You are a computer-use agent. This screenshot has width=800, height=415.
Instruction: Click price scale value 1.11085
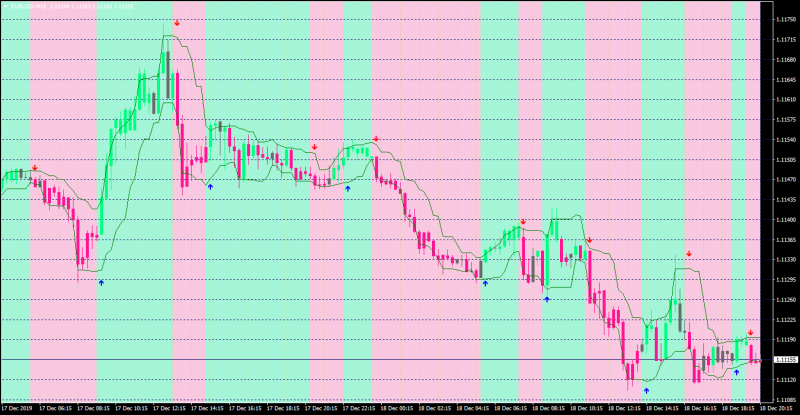(786, 400)
